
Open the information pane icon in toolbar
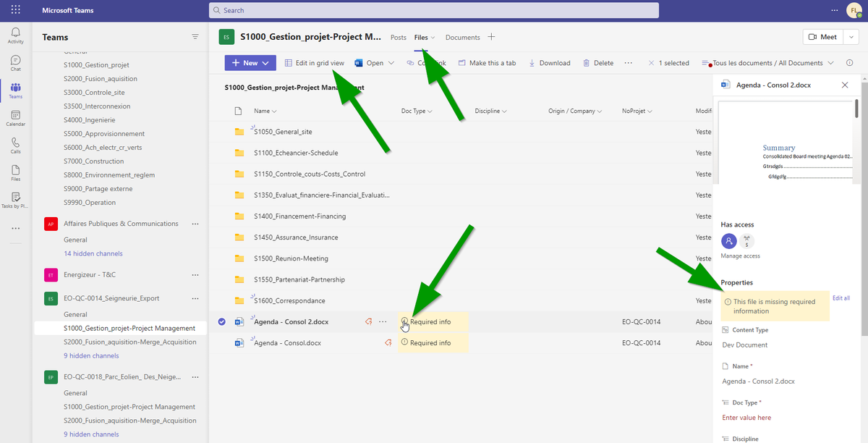[x=849, y=63]
